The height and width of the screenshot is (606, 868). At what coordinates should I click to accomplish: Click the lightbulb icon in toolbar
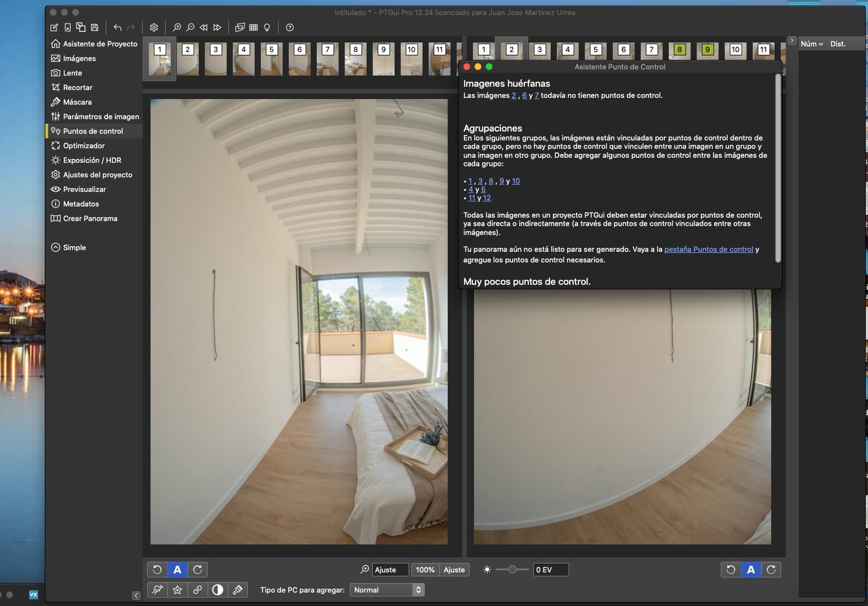pos(267,27)
